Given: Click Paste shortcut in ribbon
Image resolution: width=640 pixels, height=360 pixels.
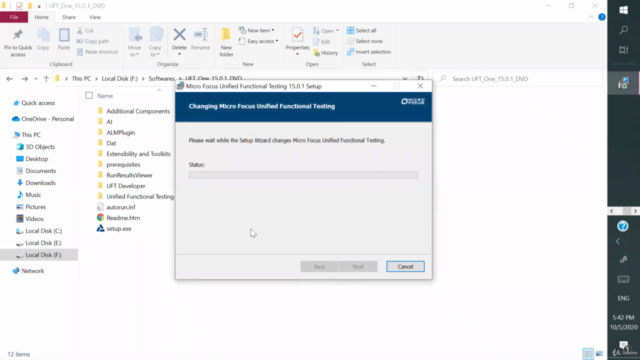Looking at the screenshot, I should [x=98, y=52].
